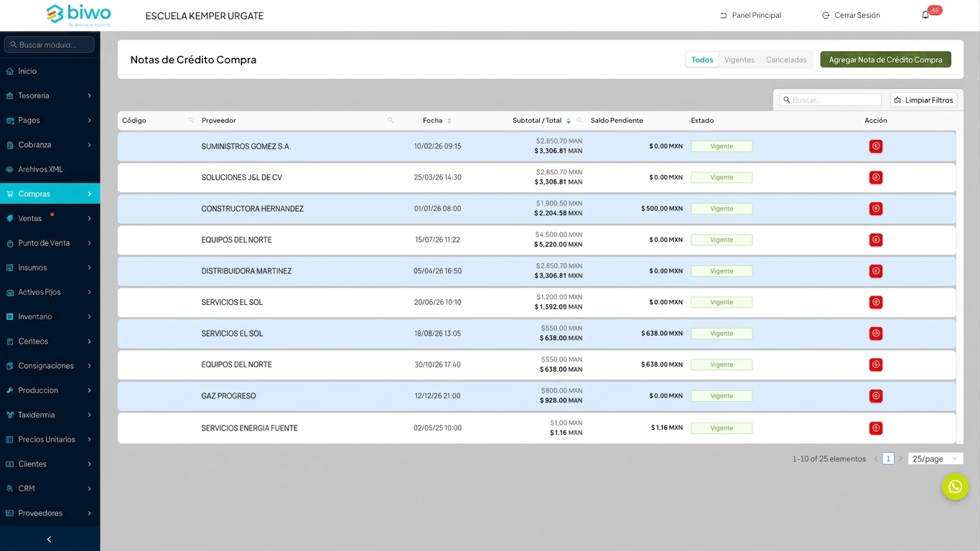
Task: Select page 1 in pagination
Action: click(888, 458)
